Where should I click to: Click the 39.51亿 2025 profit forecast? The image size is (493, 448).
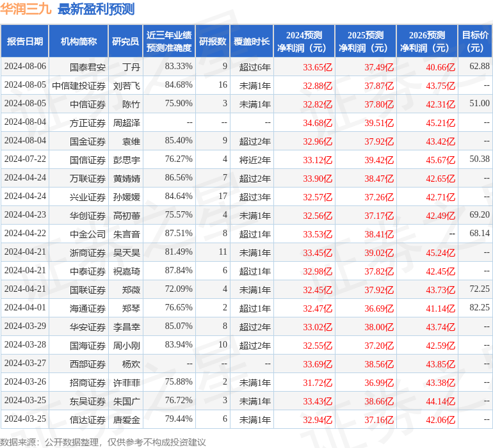(379, 123)
